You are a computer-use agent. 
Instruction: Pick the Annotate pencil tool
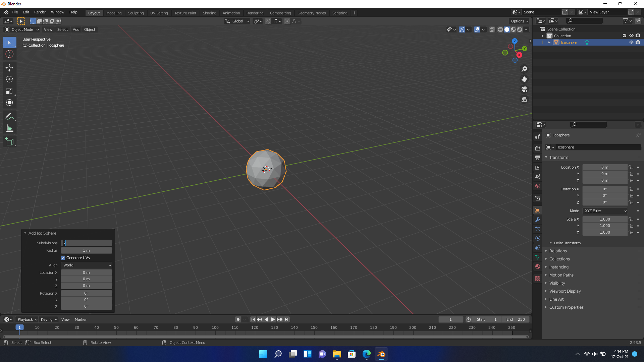pyautogui.click(x=9, y=117)
